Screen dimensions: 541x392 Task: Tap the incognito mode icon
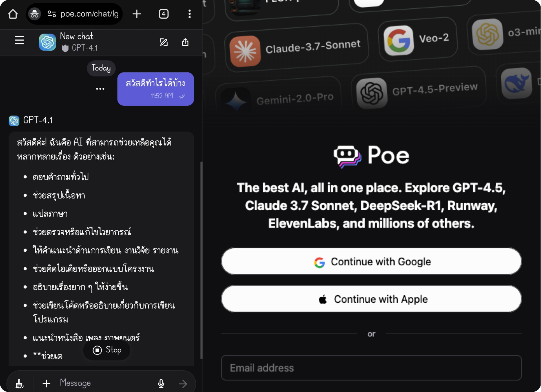(35, 14)
